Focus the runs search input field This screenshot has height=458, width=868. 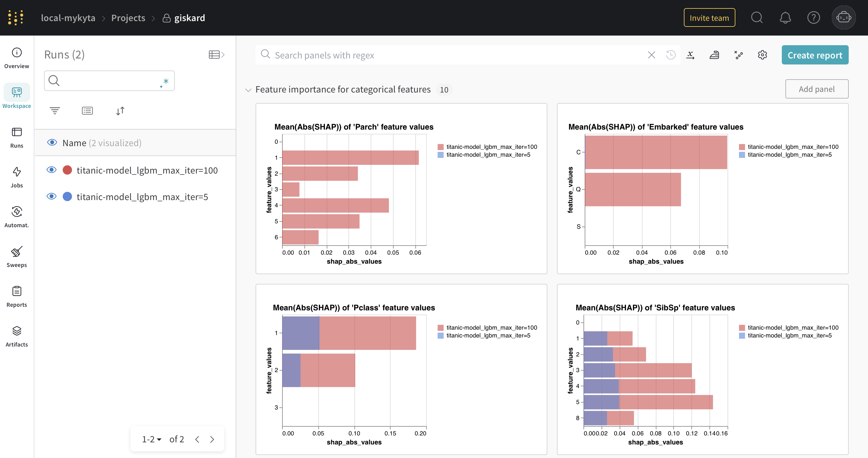click(109, 80)
